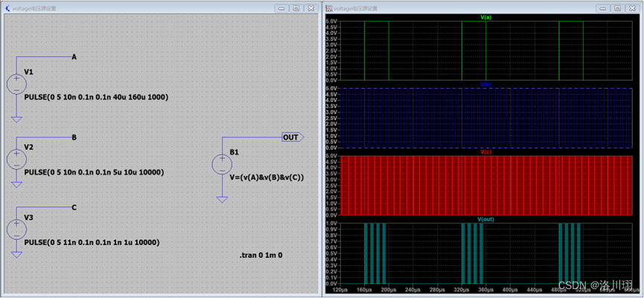644x298 pixels.
Task: Click the V(a) trace label
Action: pos(486,18)
